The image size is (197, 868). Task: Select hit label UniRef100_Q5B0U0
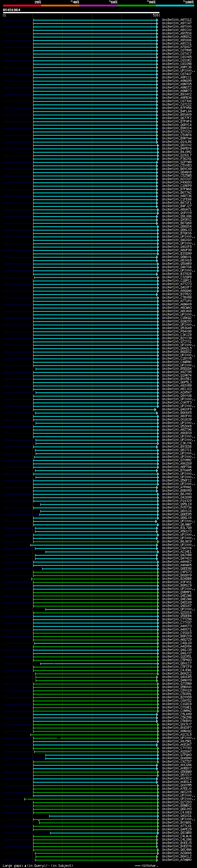(x=177, y=687)
